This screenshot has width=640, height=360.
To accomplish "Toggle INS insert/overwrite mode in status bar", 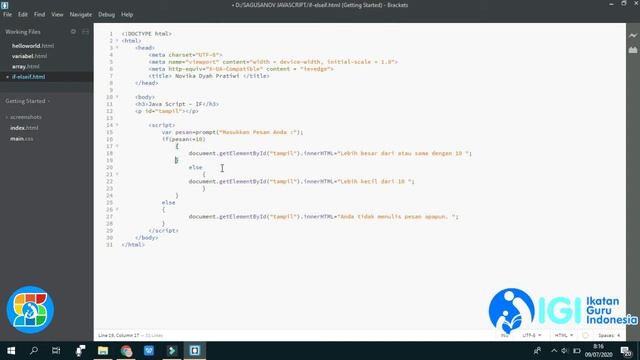I will [504, 336].
